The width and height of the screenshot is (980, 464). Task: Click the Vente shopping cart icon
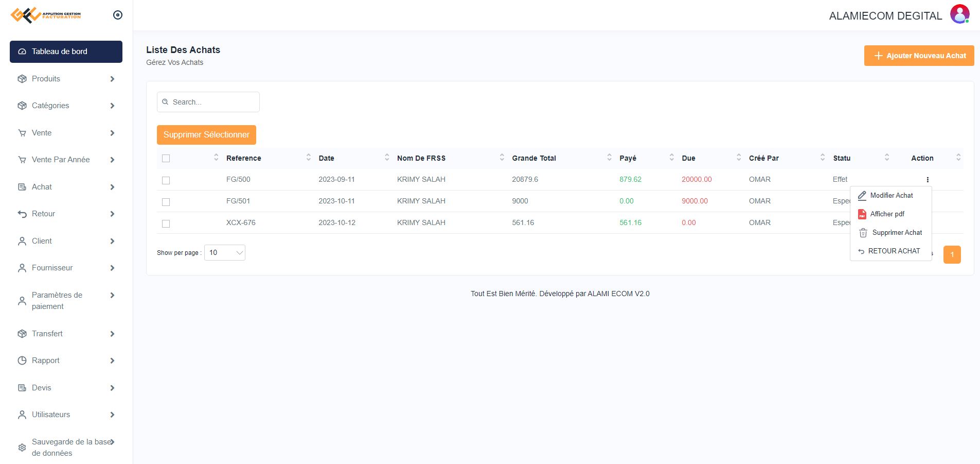point(22,133)
